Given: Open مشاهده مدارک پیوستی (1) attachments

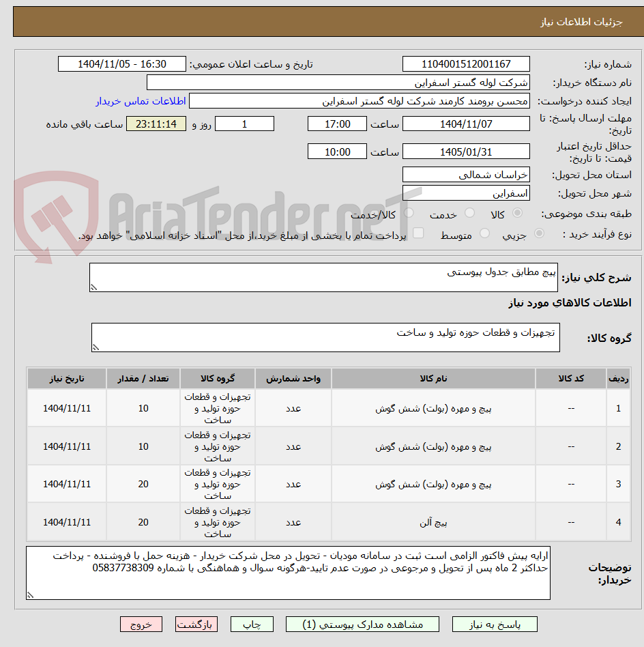Looking at the screenshot, I should click(x=362, y=624).
